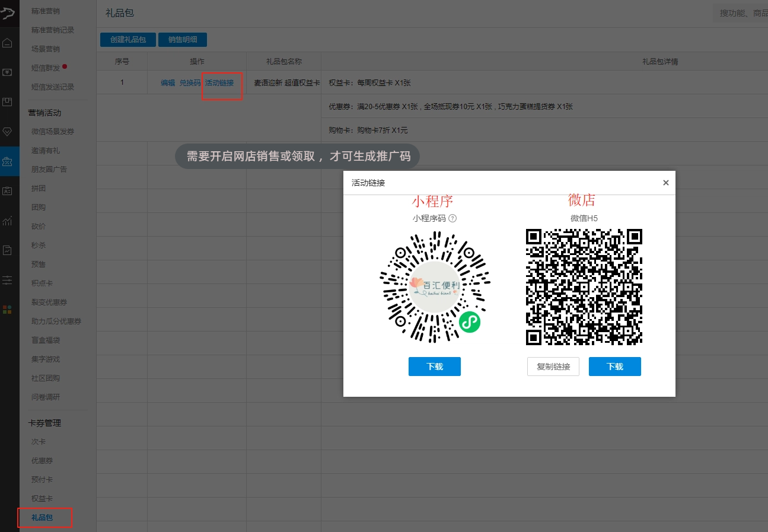Select 礼品包 under 卡券管理

click(42, 518)
